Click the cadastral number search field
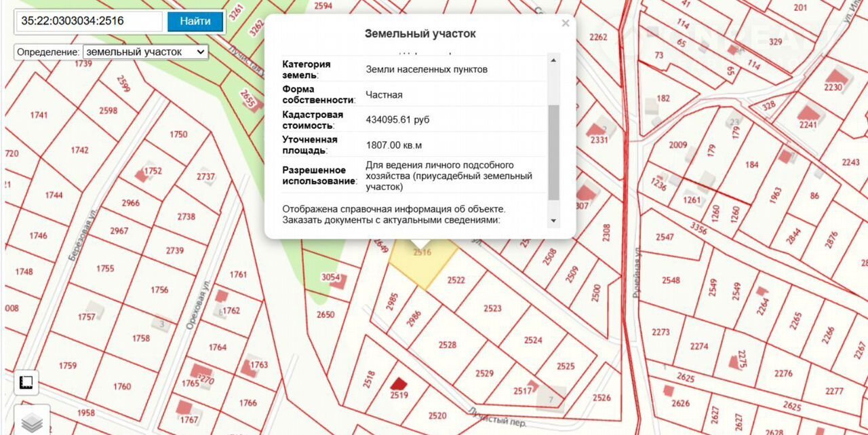The image size is (868, 435). (89, 21)
